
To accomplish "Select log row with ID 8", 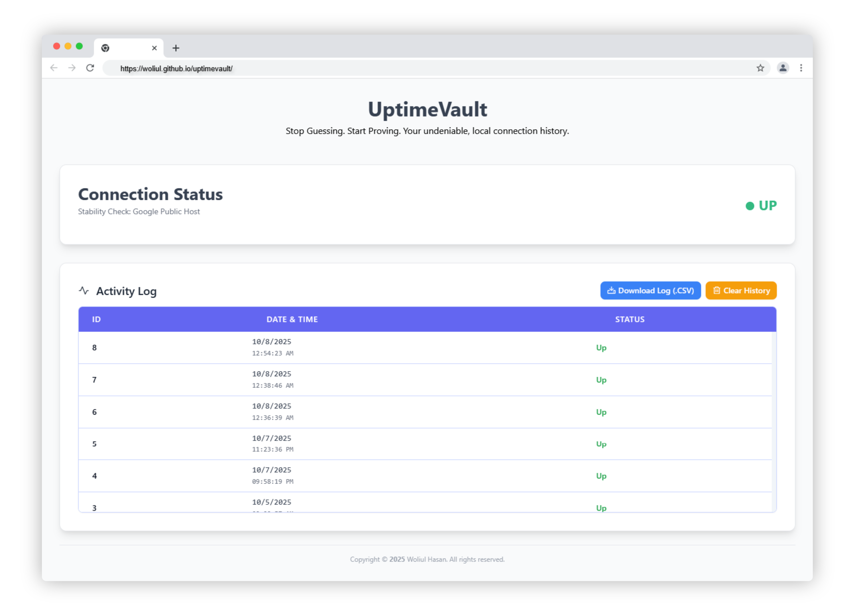I will 95,348.
